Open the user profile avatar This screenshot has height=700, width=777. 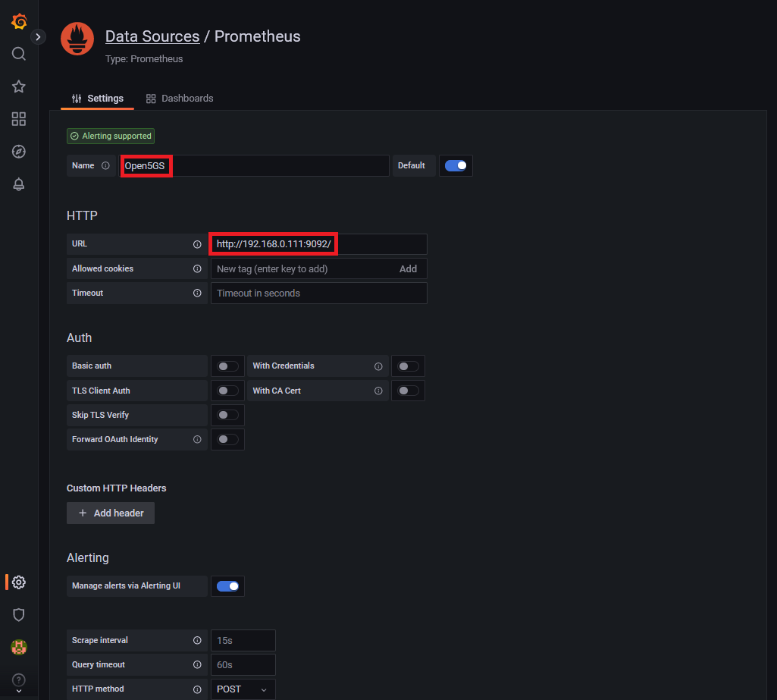pos(19,648)
